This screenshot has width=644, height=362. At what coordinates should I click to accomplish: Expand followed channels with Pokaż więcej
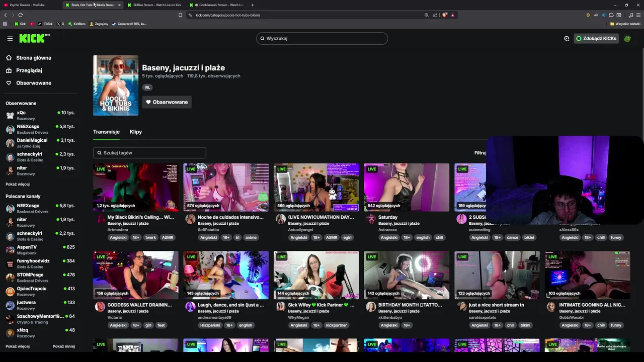click(x=18, y=184)
